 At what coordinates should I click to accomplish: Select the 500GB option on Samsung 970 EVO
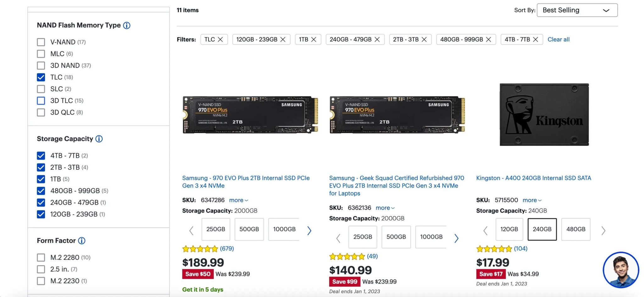pyautogui.click(x=249, y=229)
